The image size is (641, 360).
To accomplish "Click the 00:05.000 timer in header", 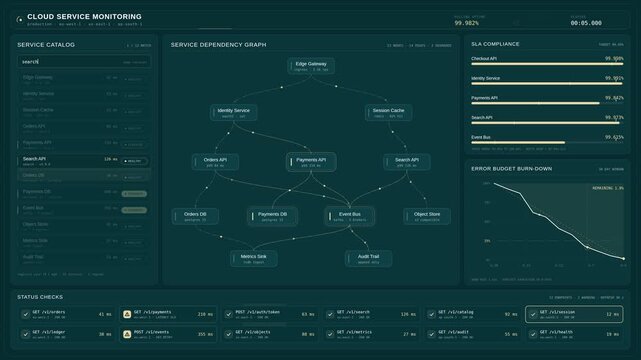I will [586, 23].
